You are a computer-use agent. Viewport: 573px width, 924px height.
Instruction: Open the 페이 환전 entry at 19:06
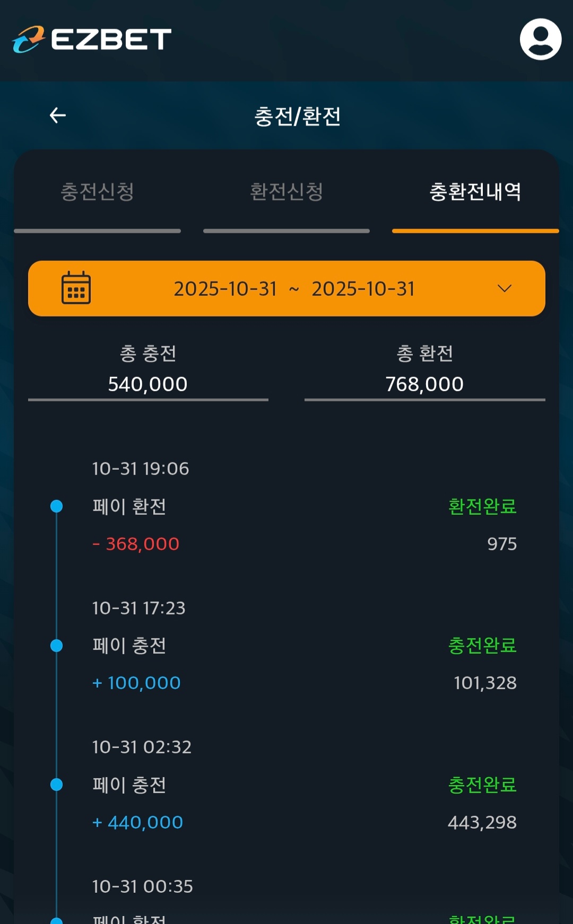(x=129, y=506)
